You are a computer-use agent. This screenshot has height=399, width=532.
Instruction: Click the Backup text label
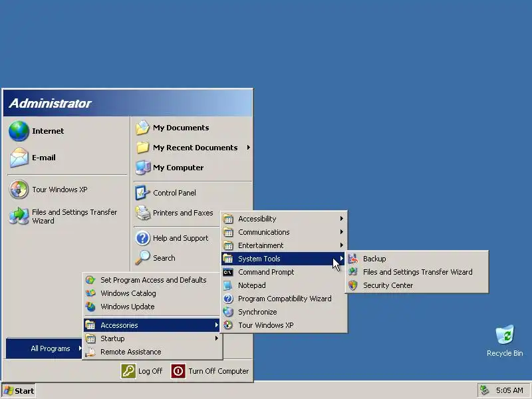coord(374,259)
